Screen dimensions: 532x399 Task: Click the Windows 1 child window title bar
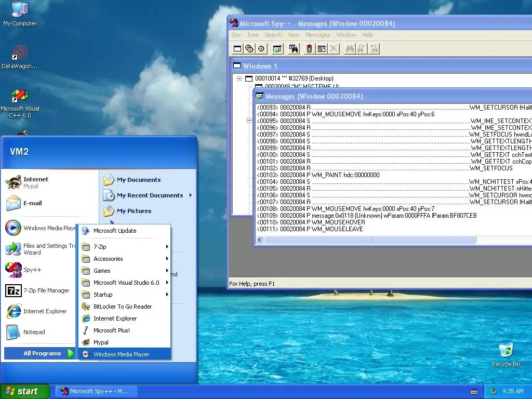(382, 66)
